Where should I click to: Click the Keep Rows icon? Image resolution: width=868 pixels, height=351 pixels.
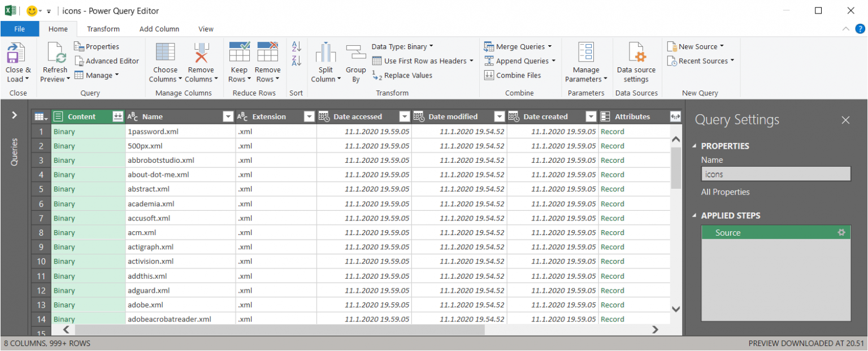coord(239,52)
